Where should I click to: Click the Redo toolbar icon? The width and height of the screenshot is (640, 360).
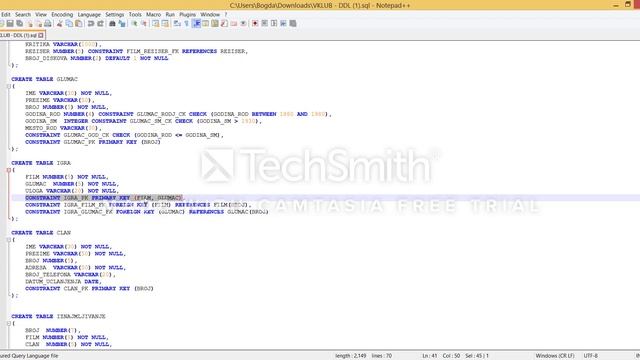pyautogui.click(x=100, y=24)
